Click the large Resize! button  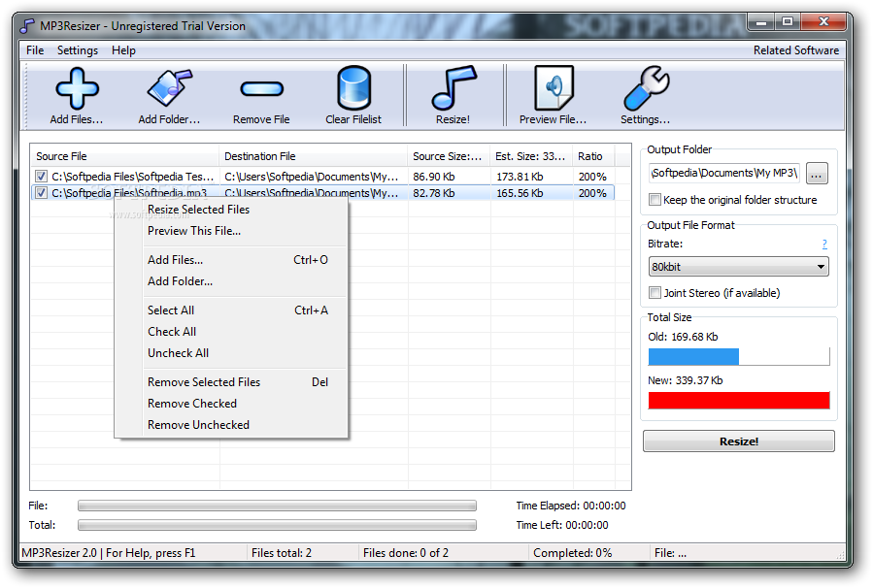[x=739, y=441]
